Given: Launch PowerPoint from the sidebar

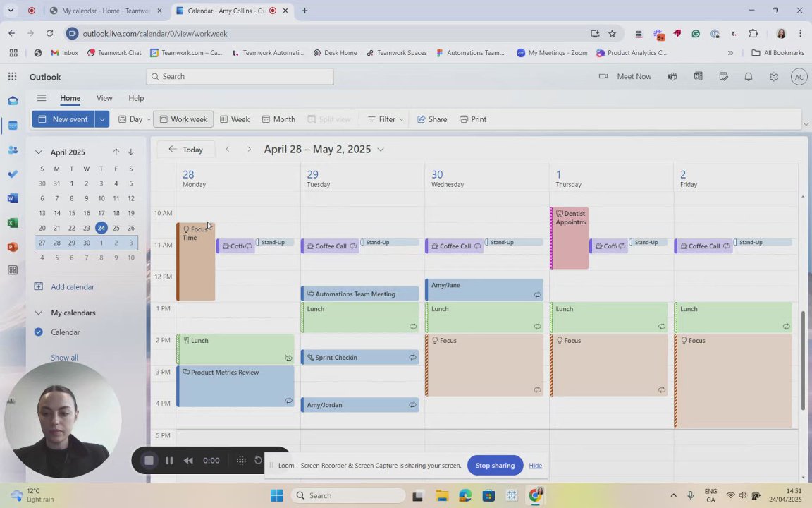Looking at the screenshot, I should 13,247.
